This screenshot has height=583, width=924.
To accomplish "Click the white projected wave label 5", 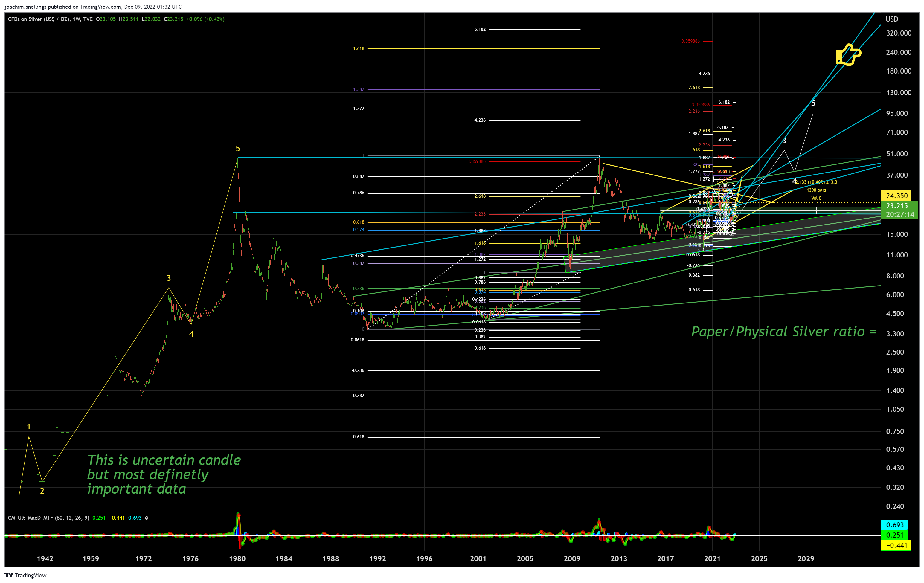I will pyautogui.click(x=813, y=103).
